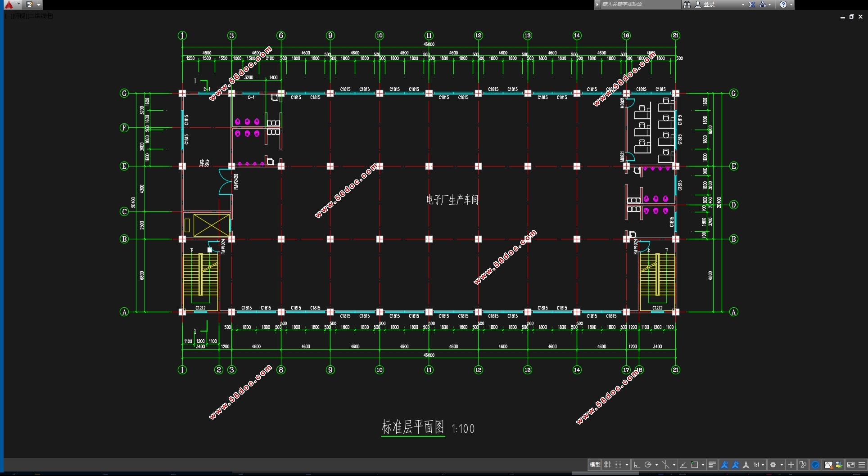Toggle ortho mode in status bar

[637, 465]
